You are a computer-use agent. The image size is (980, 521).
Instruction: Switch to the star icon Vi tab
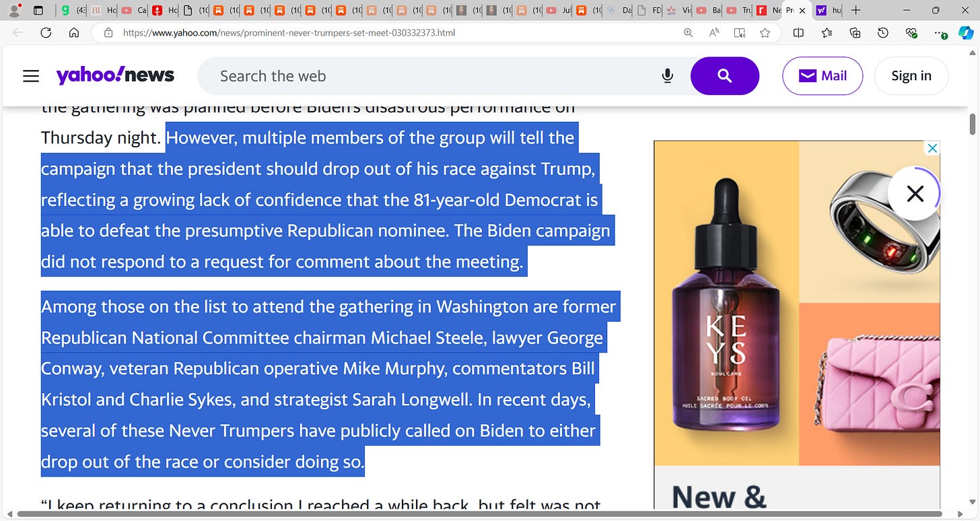pos(680,11)
